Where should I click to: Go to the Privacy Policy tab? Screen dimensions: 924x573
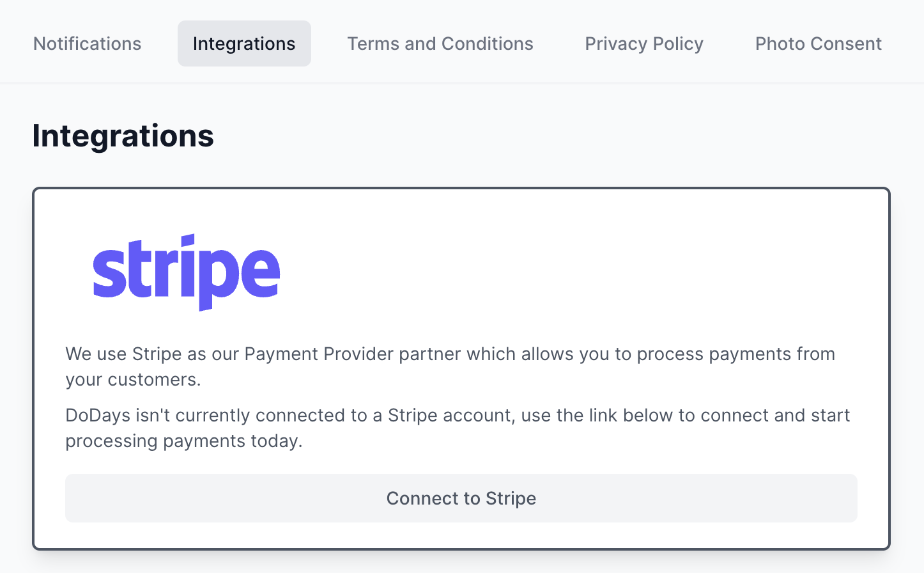coord(643,43)
